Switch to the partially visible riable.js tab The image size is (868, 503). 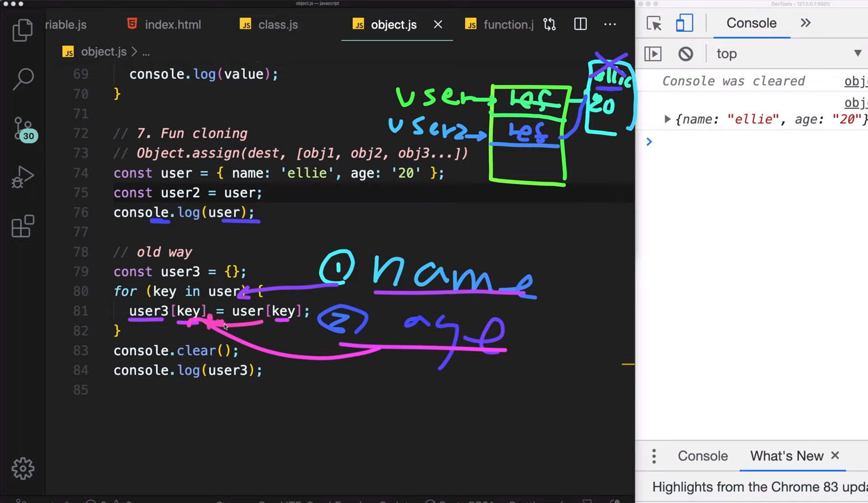[x=66, y=24]
